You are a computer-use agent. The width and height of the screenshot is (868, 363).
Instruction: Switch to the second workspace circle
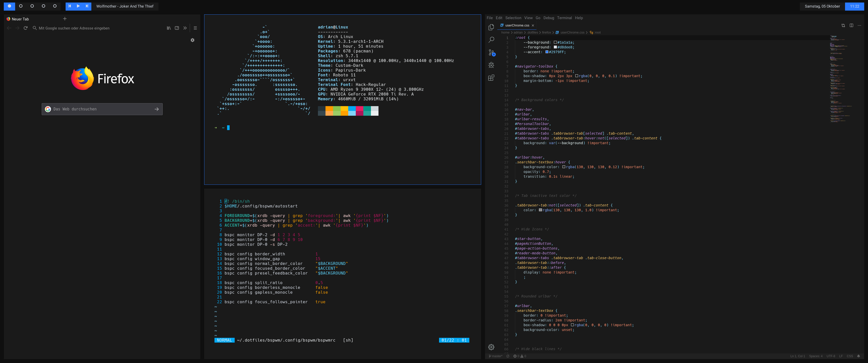21,6
